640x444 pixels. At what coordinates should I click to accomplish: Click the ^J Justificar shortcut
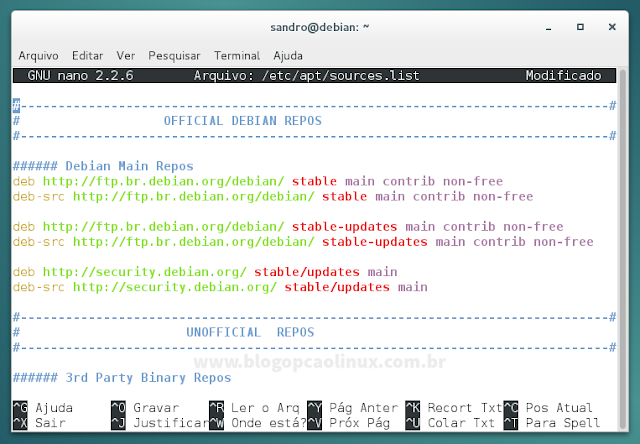(160, 423)
